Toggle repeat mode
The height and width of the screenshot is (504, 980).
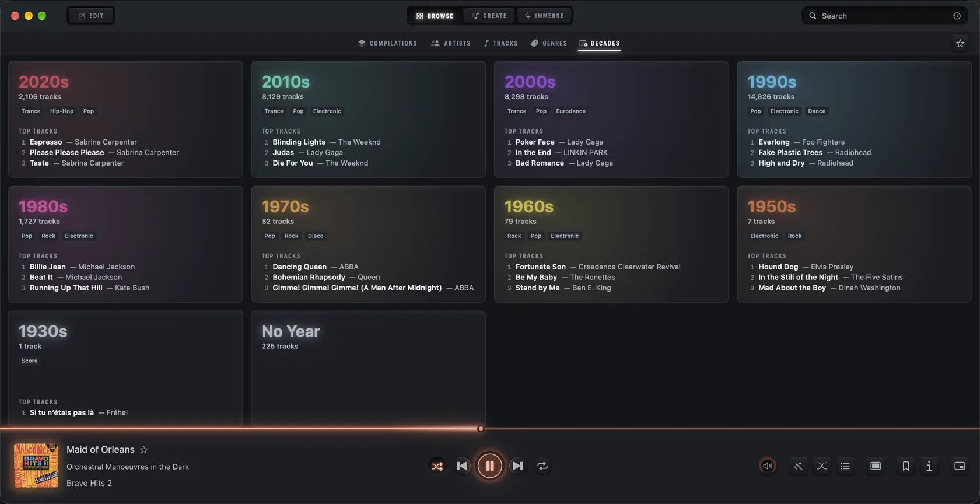542,466
